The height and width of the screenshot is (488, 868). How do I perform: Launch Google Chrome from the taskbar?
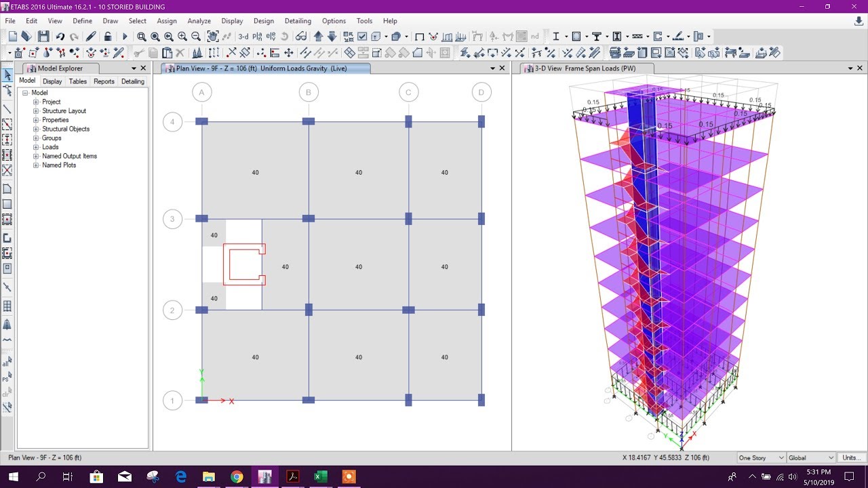pyautogui.click(x=237, y=478)
